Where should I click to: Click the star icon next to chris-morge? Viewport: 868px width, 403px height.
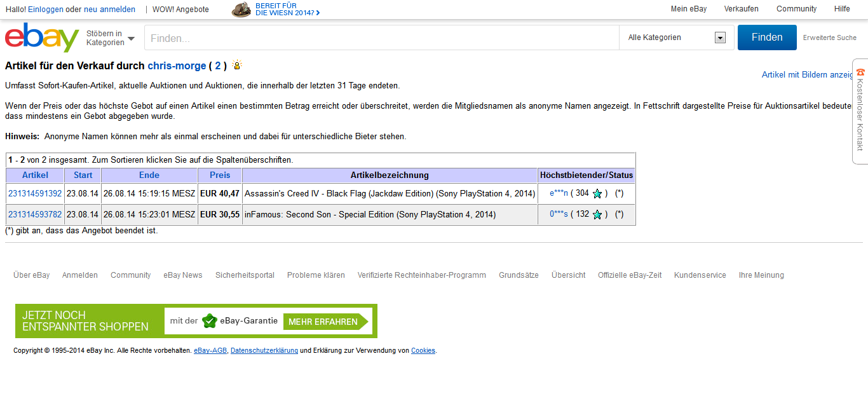pyautogui.click(x=237, y=65)
